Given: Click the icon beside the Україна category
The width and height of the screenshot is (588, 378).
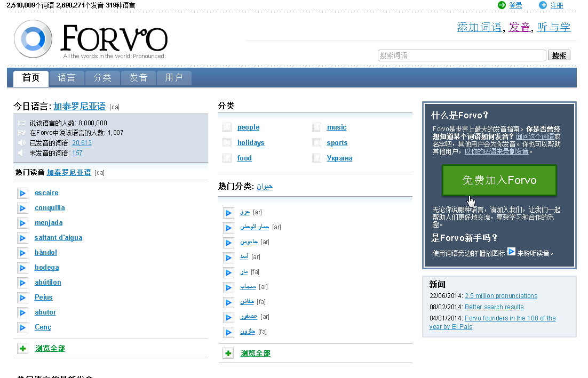Looking at the screenshot, I should (x=316, y=158).
